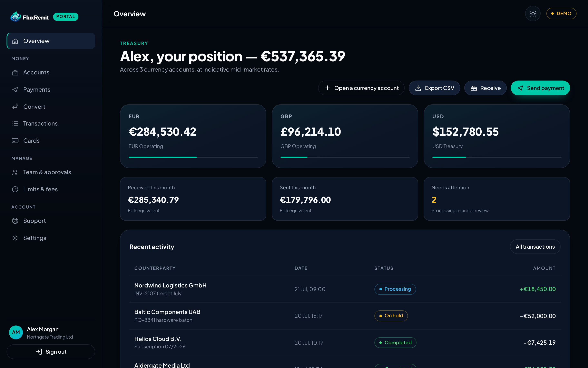This screenshot has width=588, height=368.
Task: Open Payments from the sidebar
Action: click(51, 90)
